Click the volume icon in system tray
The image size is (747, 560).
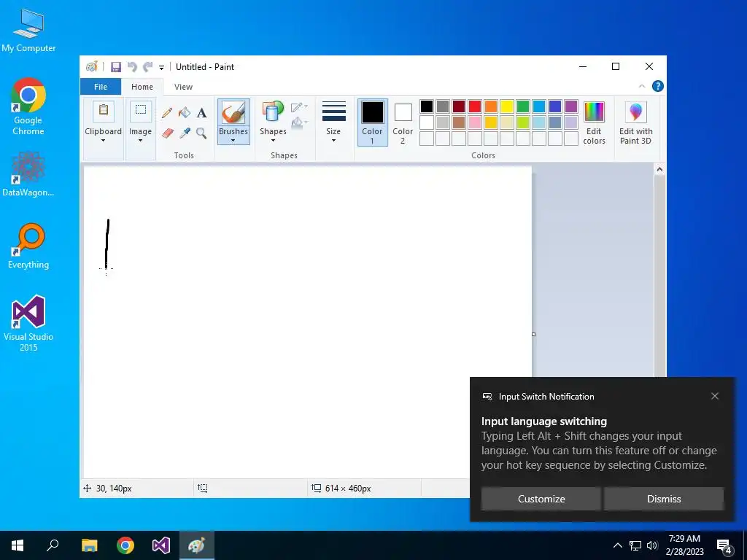click(652, 545)
